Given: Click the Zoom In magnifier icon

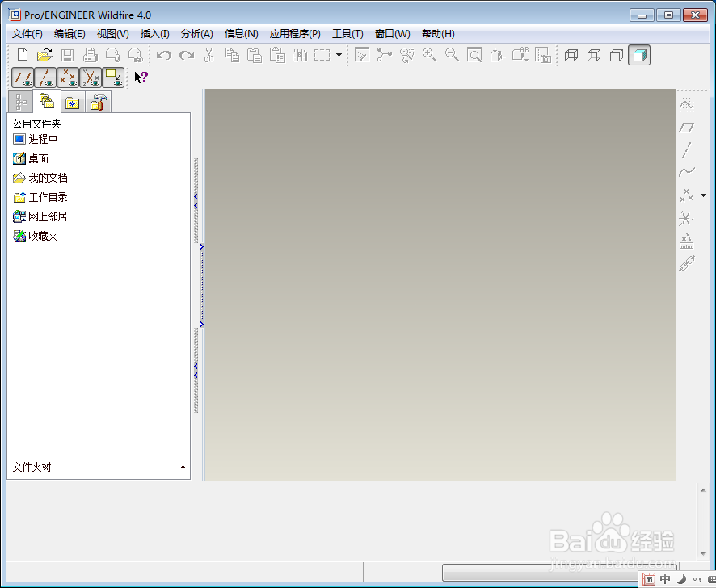Looking at the screenshot, I should pos(429,55).
